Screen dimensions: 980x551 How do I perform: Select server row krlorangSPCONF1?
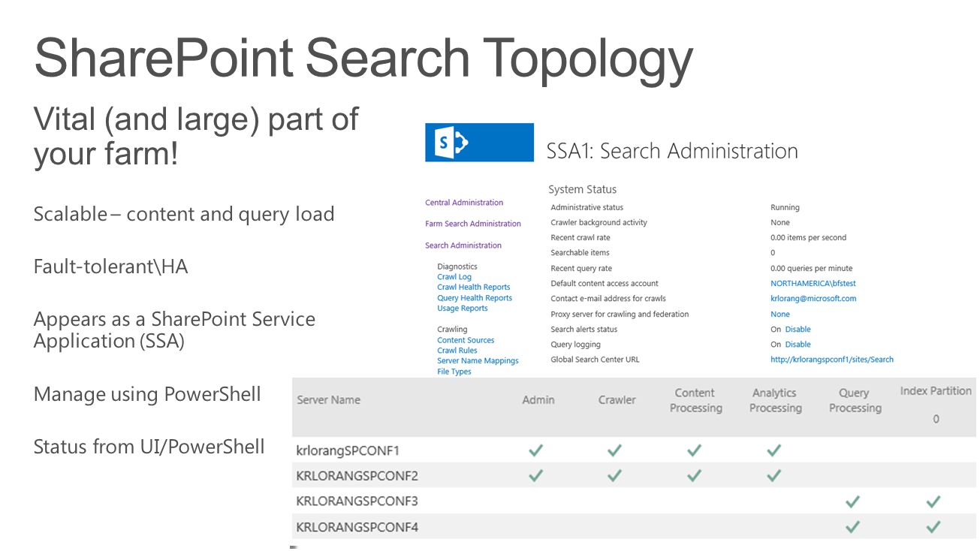click(635, 450)
